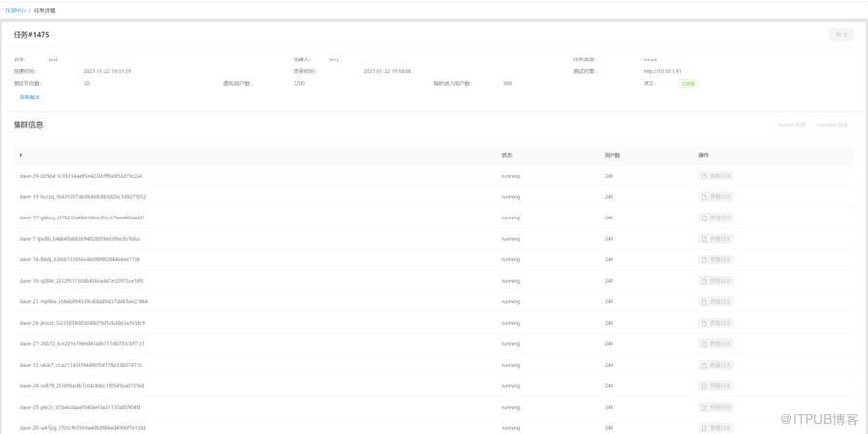Open the blue view script link
Viewport: 868px width, 434px height.
click(x=29, y=97)
